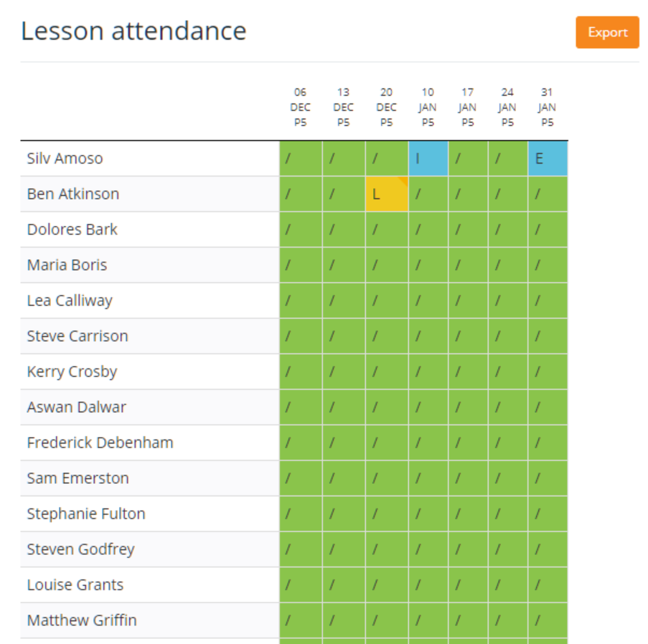
Task: Select Stephanie Fulton's 06 Dec mark
Action: (x=300, y=513)
